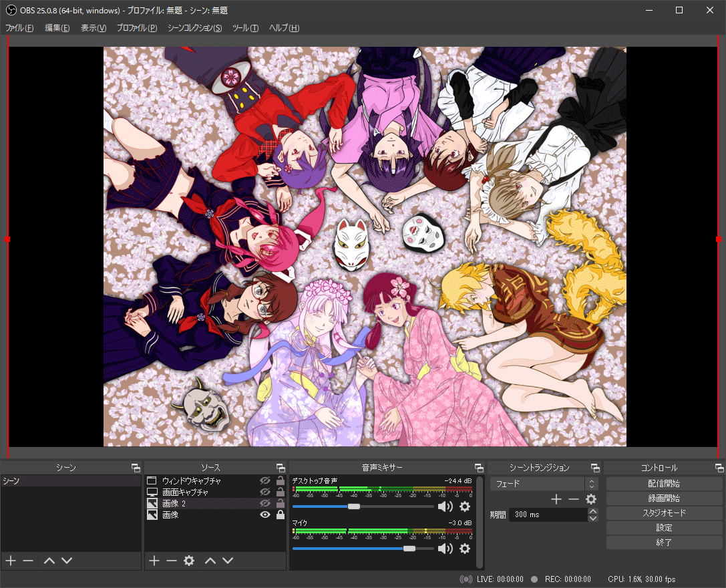Toggle lock on 画像 2 source
The image size is (726, 588).
coord(280,503)
